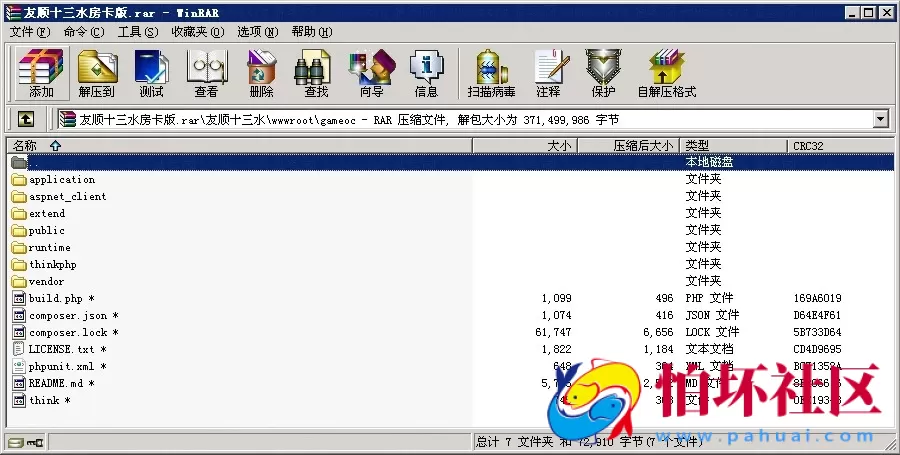This screenshot has width=900, height=455.
Task: Click CRC32 value 5B733D64
Action: tap(817, 332)
